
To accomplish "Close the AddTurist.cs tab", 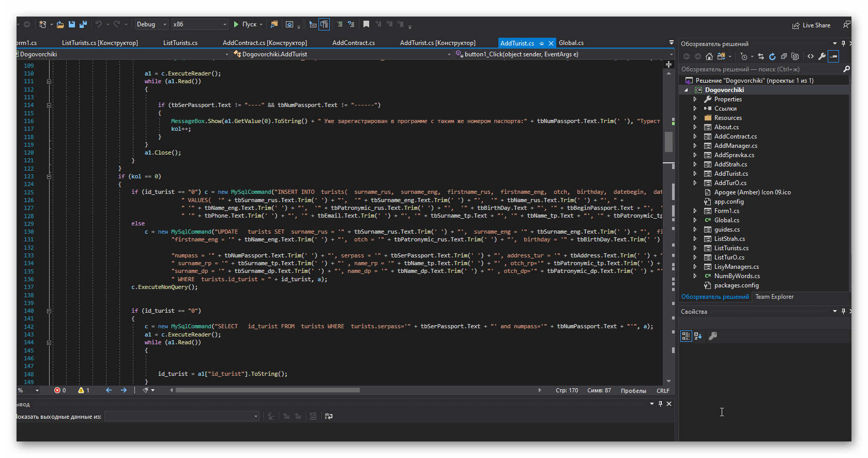I will (551, 43).
